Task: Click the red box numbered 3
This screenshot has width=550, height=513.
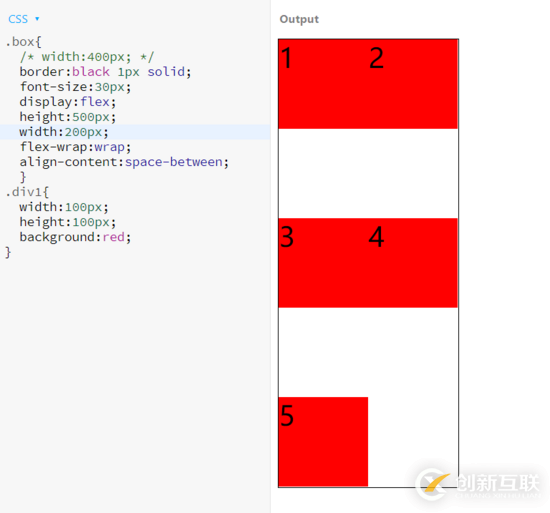Action: click(323, 263)
